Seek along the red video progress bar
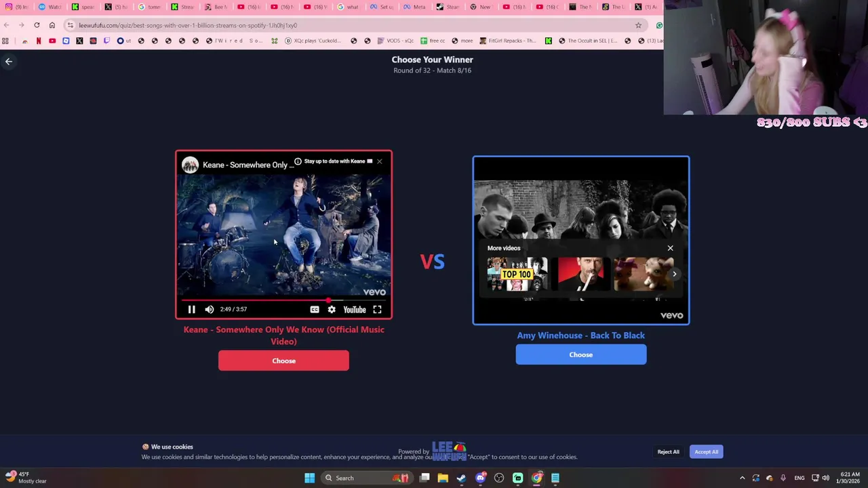 coord(283,300)
